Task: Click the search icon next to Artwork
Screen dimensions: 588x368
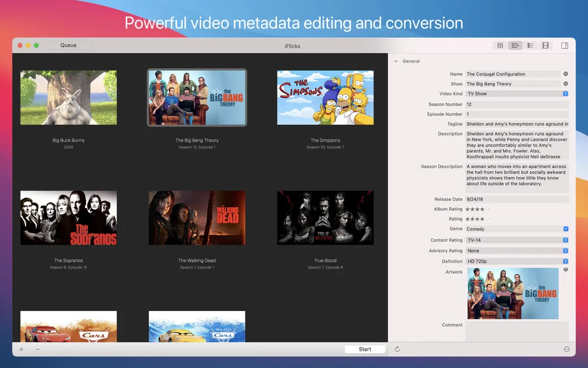Action: click(x=566, y=270)
